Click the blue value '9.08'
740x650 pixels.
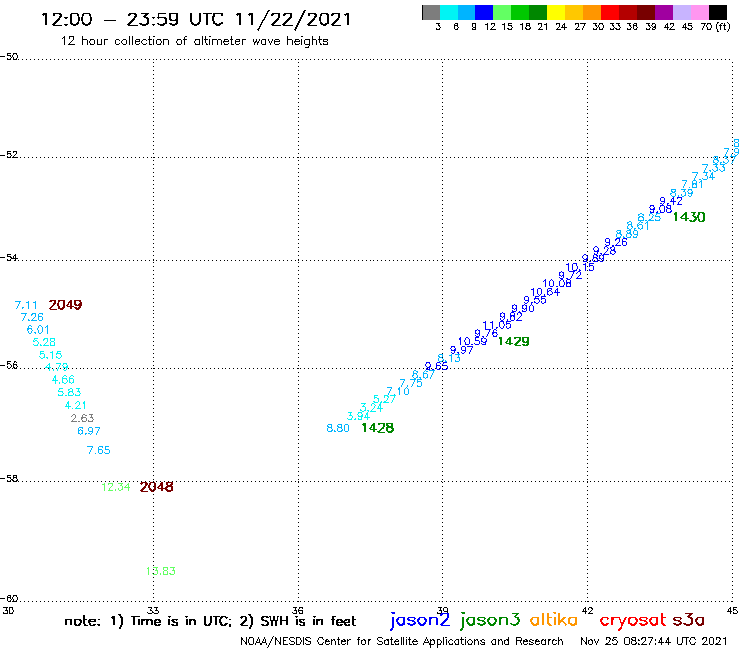pyautogui.click(x=660, y=209)
